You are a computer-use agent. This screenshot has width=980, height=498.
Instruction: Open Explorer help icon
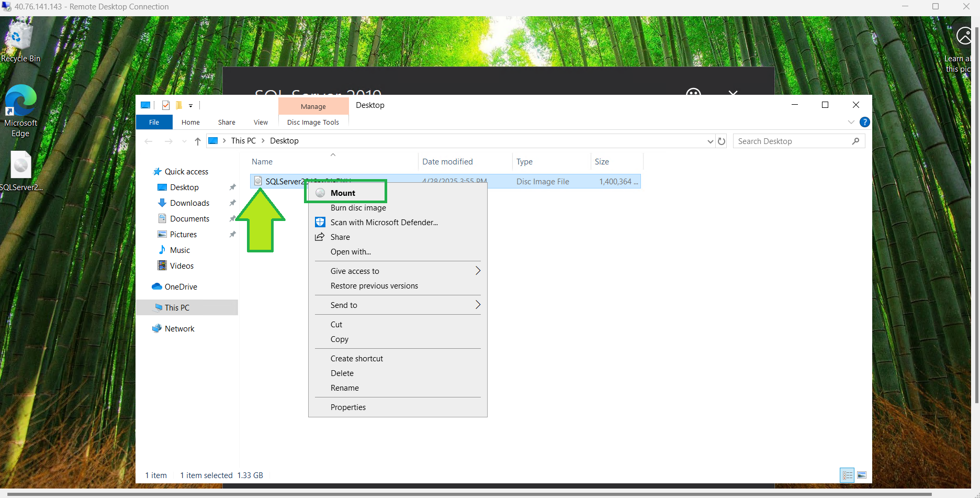[x=865, y=122]
